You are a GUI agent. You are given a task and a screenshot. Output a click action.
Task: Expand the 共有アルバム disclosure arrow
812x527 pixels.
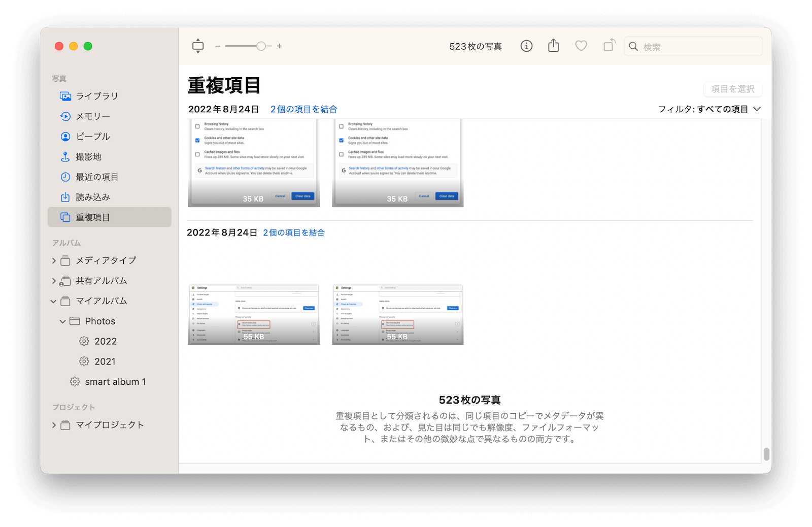click(54, 281)
